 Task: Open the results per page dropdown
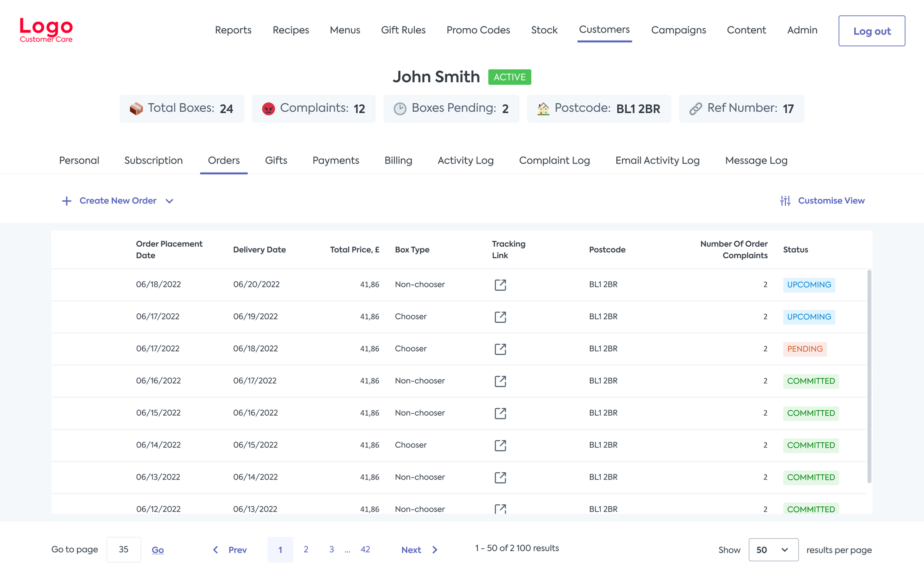point(773,550)
